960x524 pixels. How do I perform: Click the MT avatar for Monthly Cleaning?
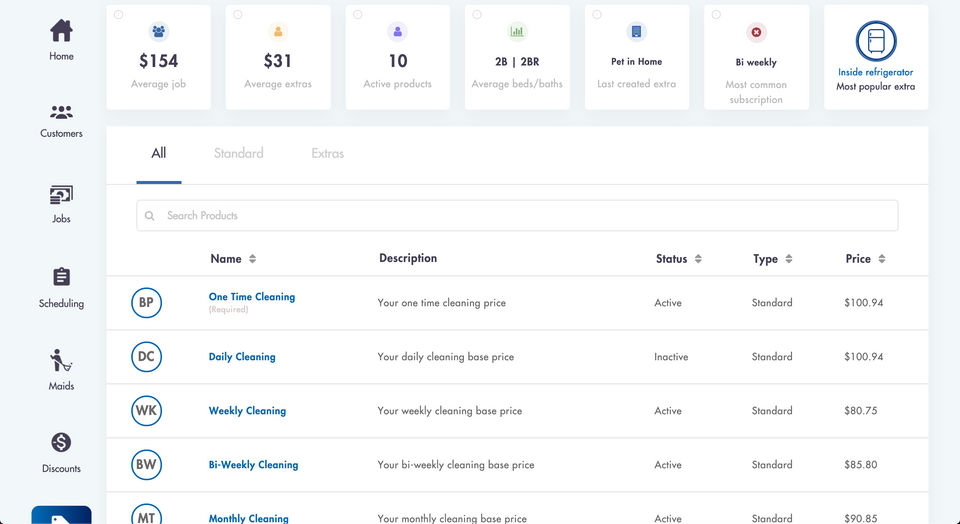(x=146, y=514)
